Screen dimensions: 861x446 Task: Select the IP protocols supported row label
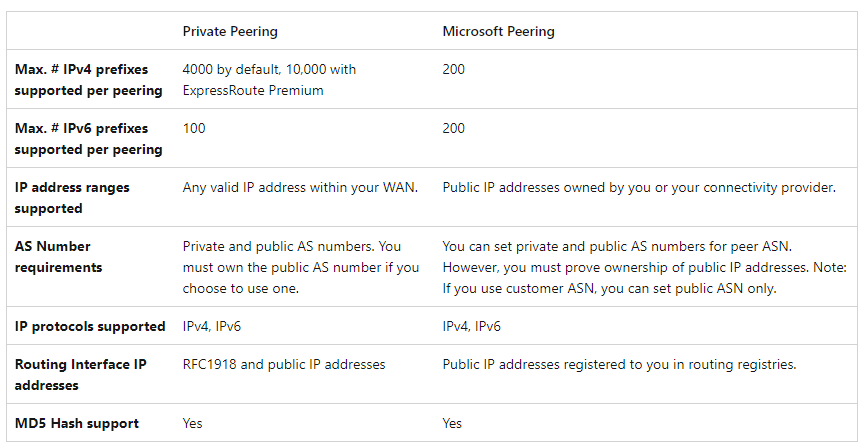(x=90, y=326)
